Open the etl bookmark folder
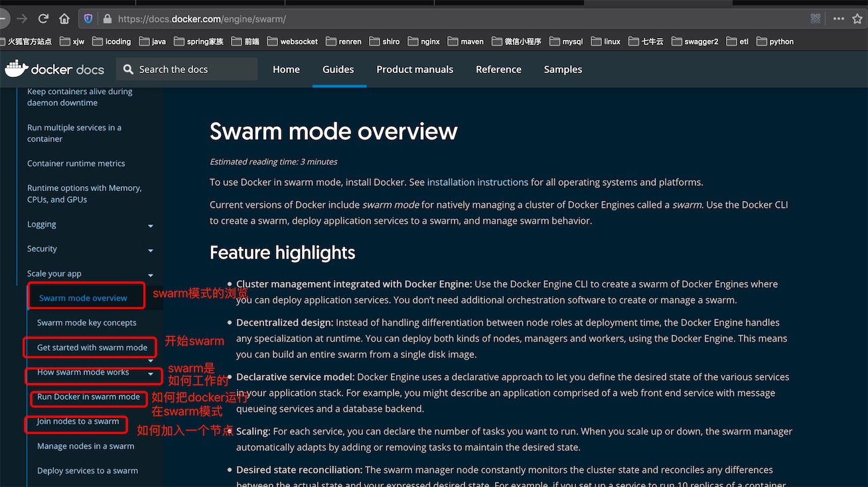The height and width of the screenshot is (487, 868). [x=737, y=41]
